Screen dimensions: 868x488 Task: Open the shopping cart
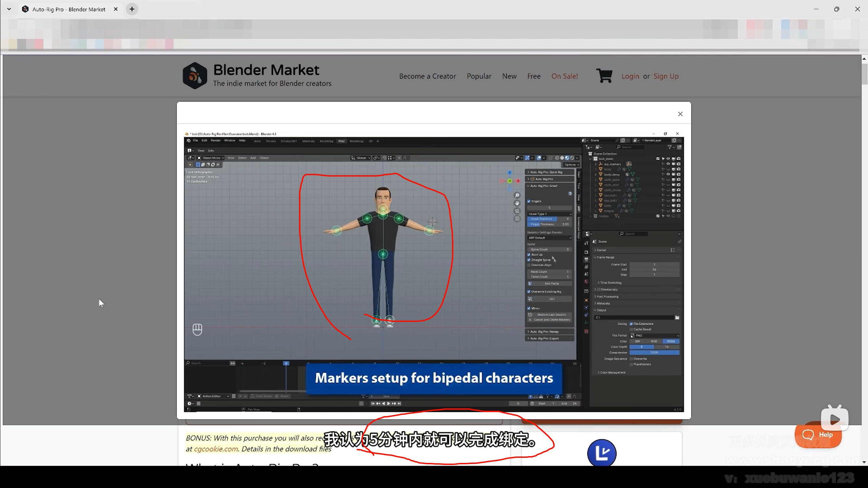pos(604,76)
